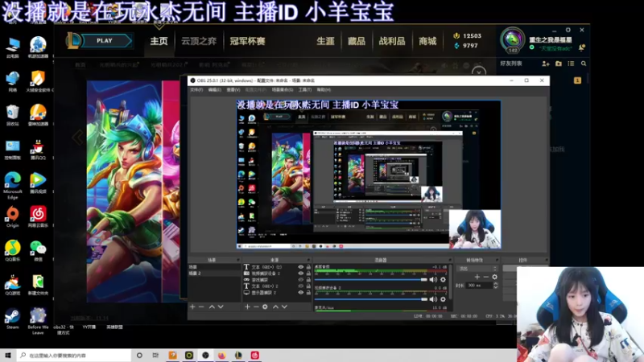Viewport: 644px width, 362px height.
Task: Add a new scene in OBS
Action: [192, 306]
